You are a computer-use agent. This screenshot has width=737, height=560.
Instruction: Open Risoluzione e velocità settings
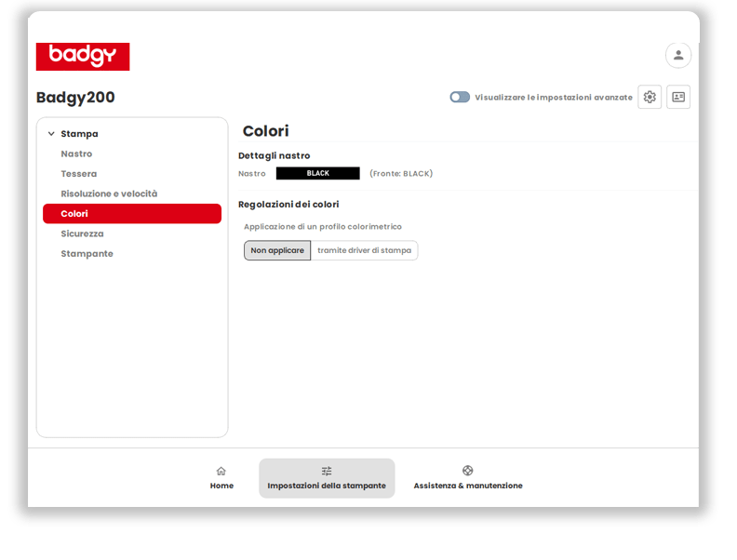point(109,193)
